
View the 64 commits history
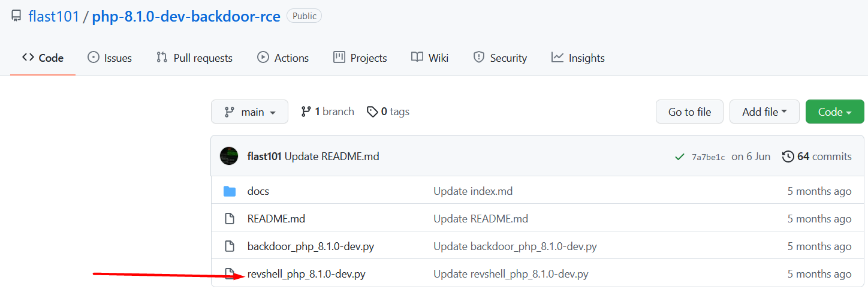tap(817, 156)
